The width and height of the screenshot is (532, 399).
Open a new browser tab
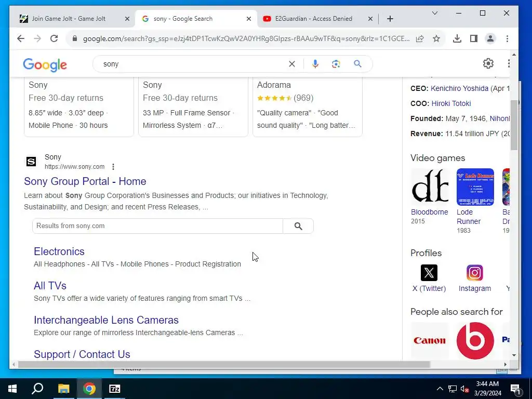pyautogui.click(x=390, y=19)
